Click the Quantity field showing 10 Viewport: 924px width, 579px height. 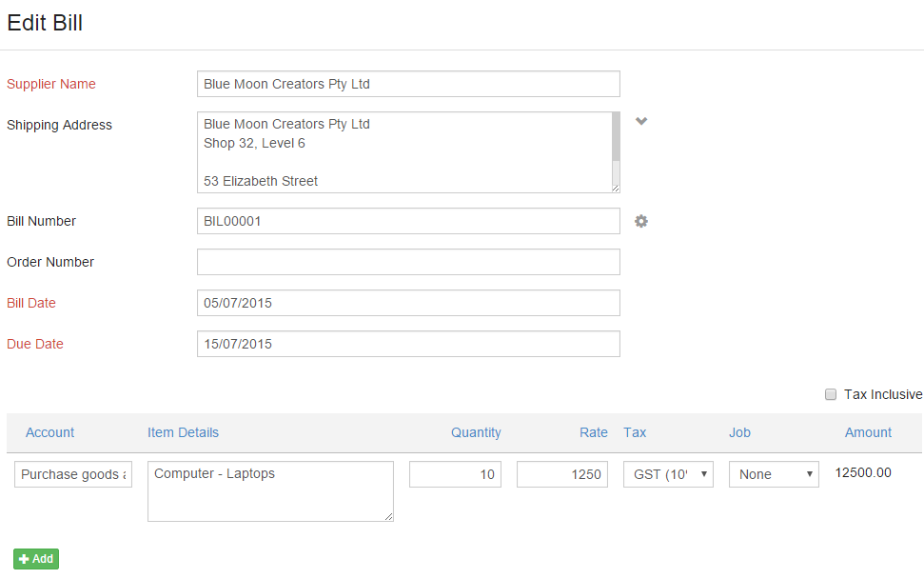(455, 474)
